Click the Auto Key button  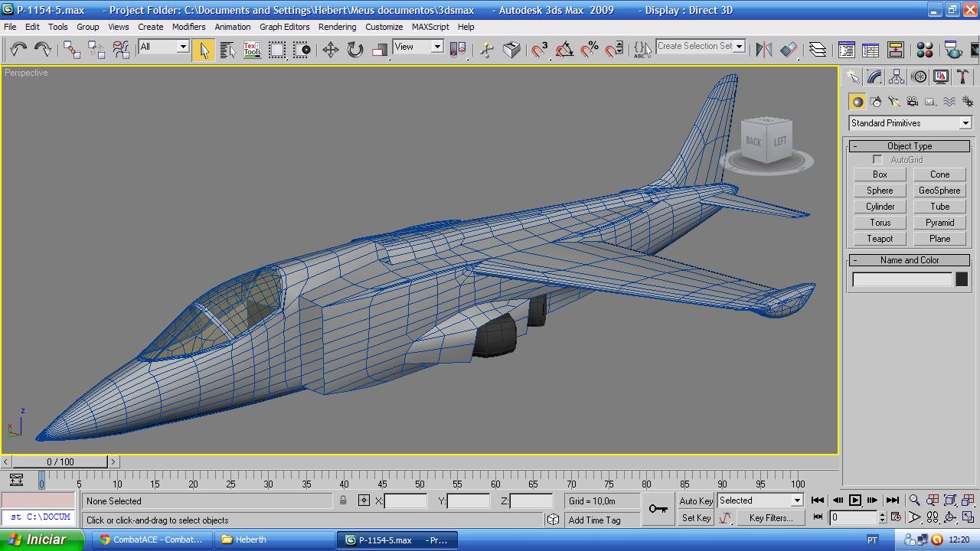pyautogui.click(x=696, y=501)
